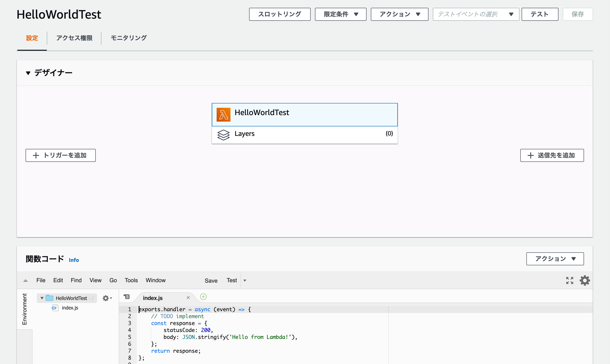Image resolution: width=610 pixels, height=364 pixels.
Task: Toggle the Environment side panel
Action: (24, 309)
